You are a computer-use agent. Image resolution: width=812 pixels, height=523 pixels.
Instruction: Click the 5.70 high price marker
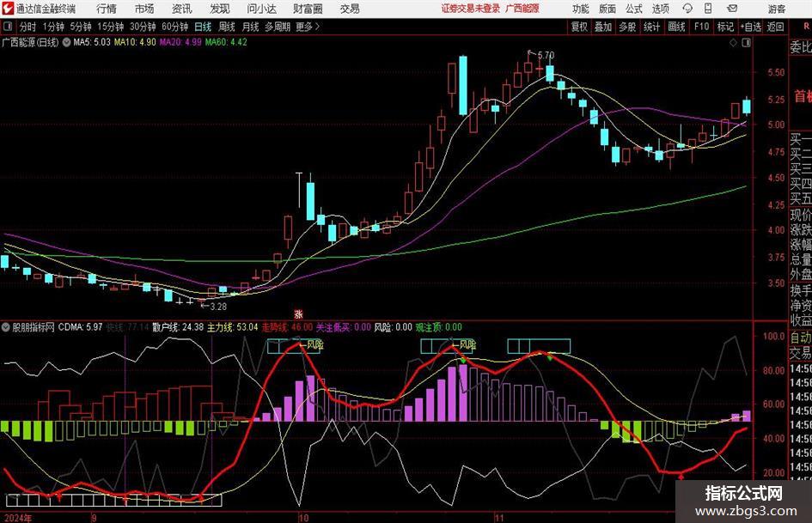546,55
